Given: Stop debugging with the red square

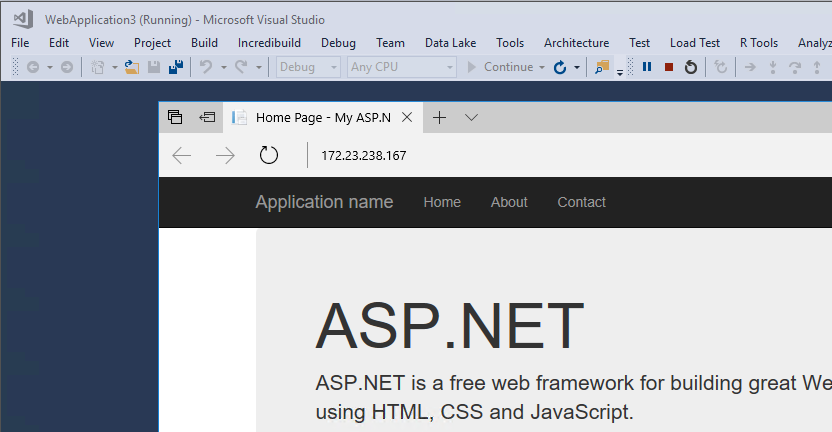Looking at the screenshot, I should click(669, 67).
